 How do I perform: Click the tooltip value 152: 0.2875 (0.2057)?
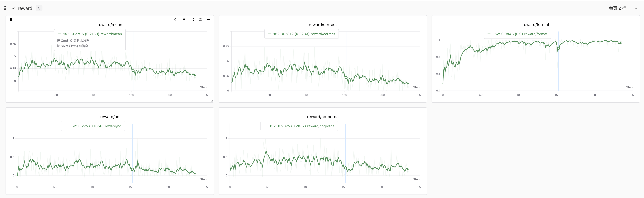pyautogui.click(x=288, y=126)
